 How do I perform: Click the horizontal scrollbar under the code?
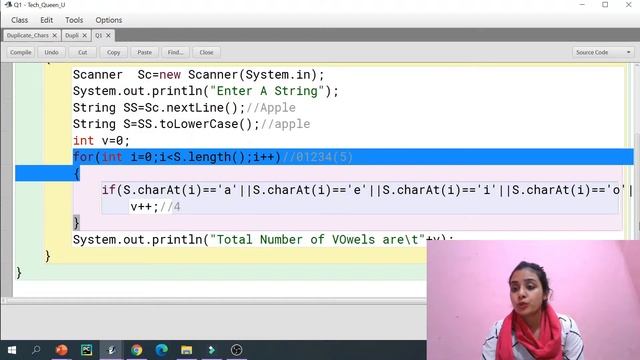pyautogui.click(x=214, y=300)
